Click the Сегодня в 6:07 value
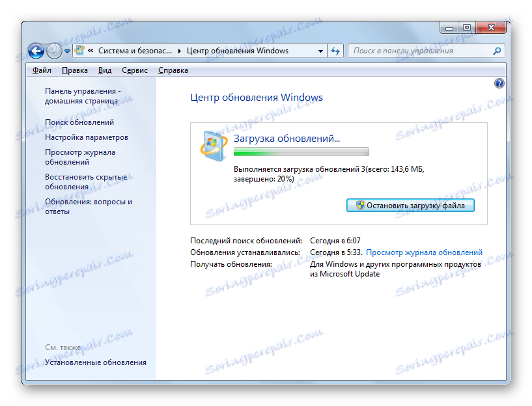Screen dimensions: 532x406 point(335,241)
